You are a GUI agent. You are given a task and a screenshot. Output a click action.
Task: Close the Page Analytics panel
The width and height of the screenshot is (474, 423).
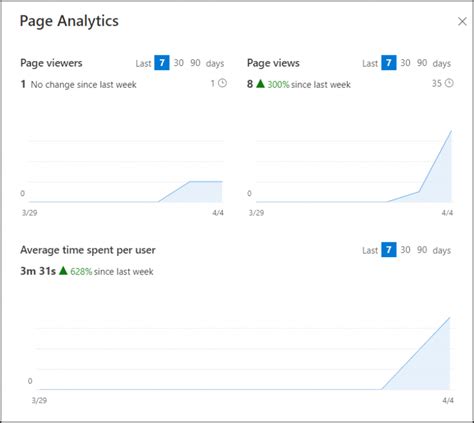pyautogui.click(x=462, y=21)
